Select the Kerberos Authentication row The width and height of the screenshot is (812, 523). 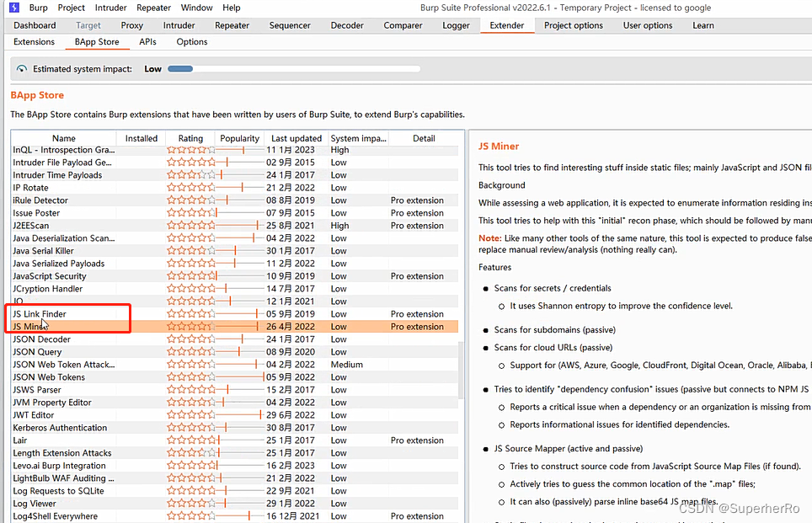pyautogui.click(x=235, y=428)
